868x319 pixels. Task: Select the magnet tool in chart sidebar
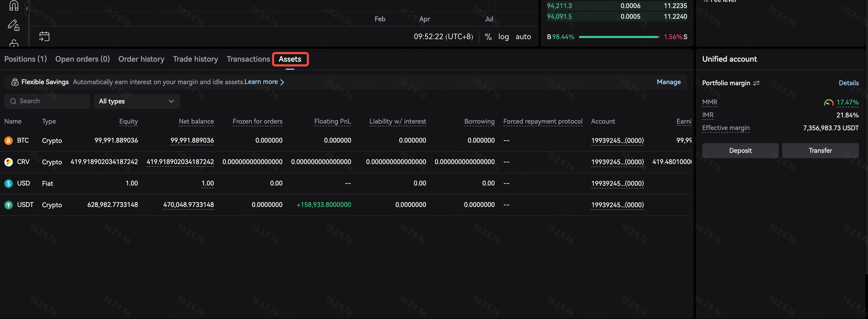(x=13, y=6)
